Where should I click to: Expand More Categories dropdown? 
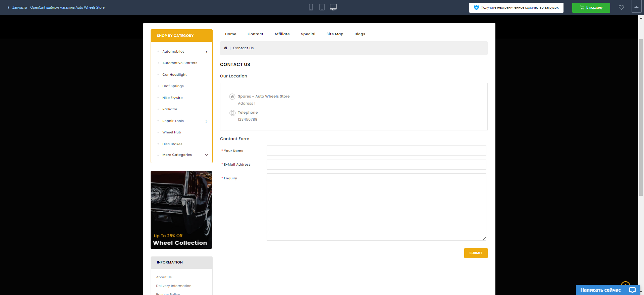pyautogui.click(x=206, y=155)
